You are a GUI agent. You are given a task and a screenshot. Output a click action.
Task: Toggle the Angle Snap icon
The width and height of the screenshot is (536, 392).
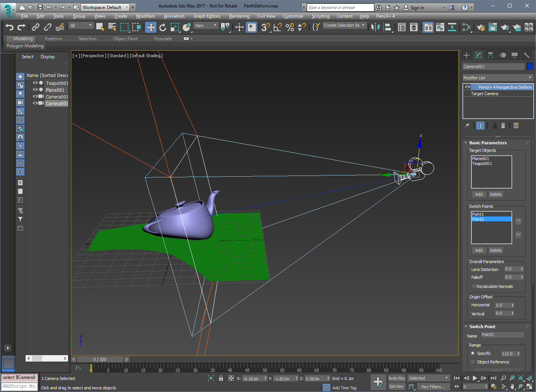pyautogui.click(x=277, y=27)
